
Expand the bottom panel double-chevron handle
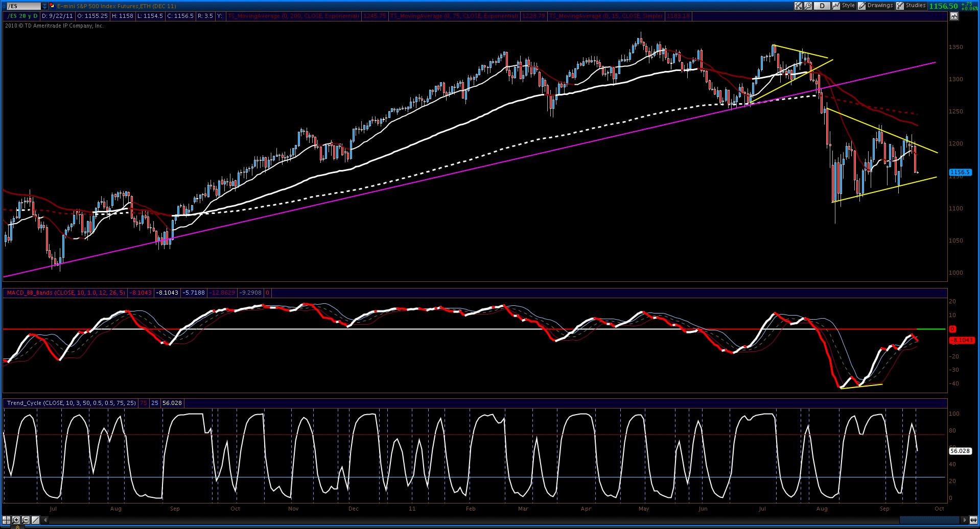pos(17,526)
